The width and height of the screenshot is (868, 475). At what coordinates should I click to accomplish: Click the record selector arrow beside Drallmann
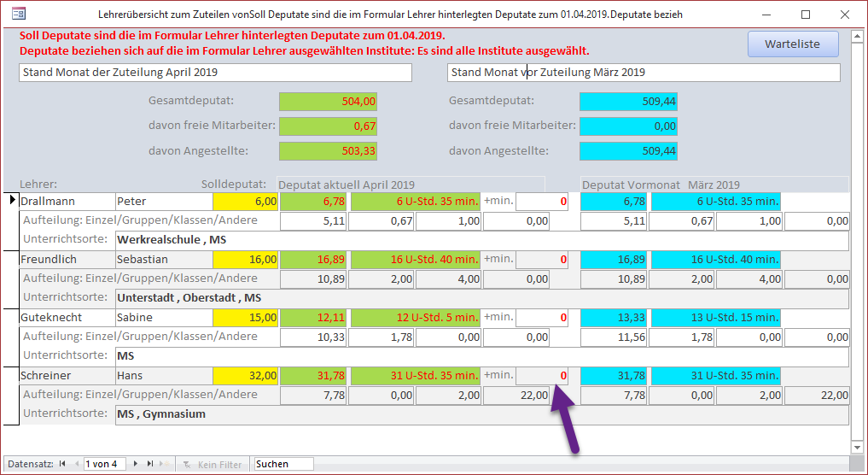12,201
